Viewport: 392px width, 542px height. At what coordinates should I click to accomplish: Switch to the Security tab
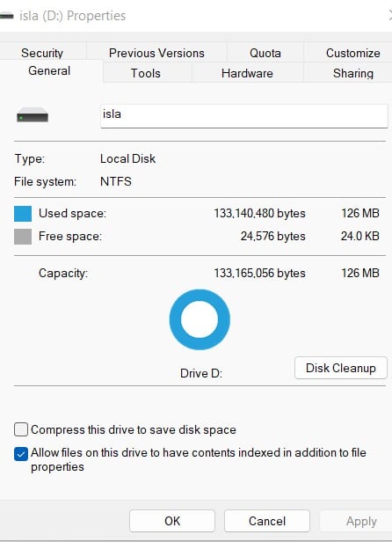(42, 53)
